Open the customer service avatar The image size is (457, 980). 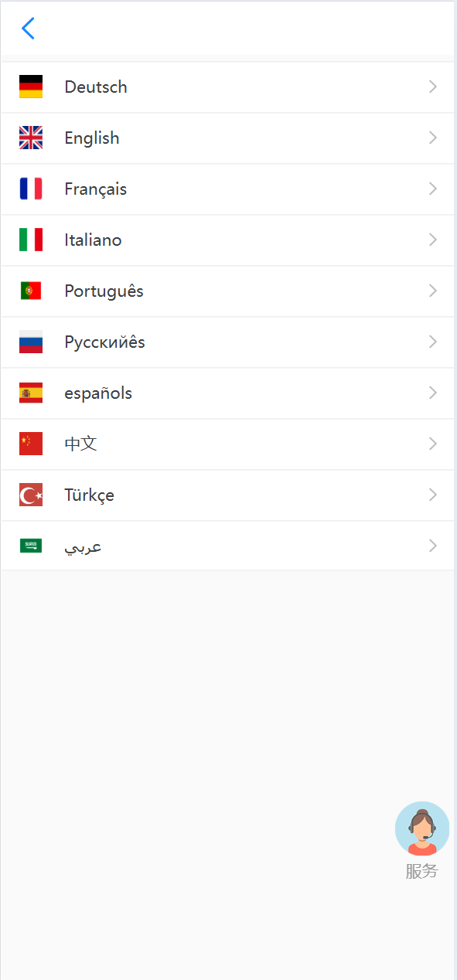click(x=422, y=829)
